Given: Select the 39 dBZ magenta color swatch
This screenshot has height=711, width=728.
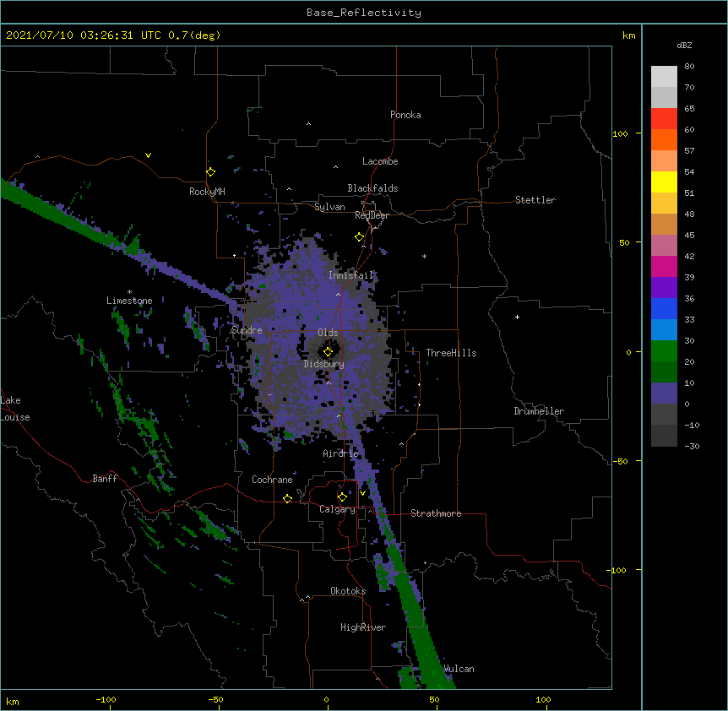Looking at the screenshot, I should click(664, 266).
